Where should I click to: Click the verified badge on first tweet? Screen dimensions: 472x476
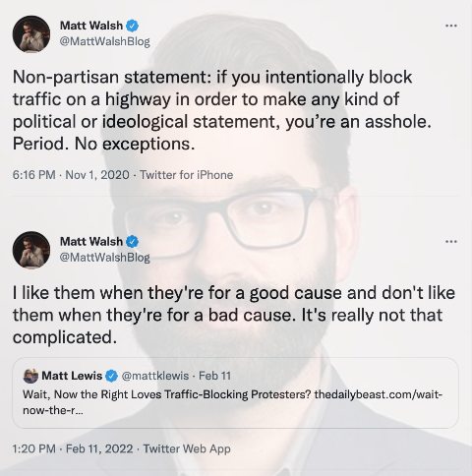tap(132, 26)
